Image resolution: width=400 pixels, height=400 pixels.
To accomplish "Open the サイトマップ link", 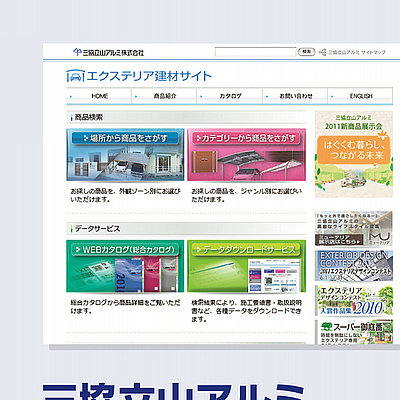I will (357, 52).
